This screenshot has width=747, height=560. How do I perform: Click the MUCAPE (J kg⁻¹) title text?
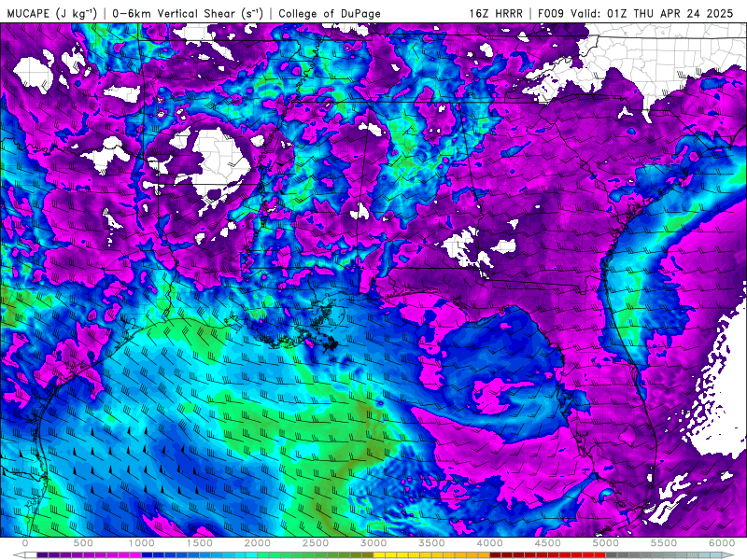[x=52, y=13]
